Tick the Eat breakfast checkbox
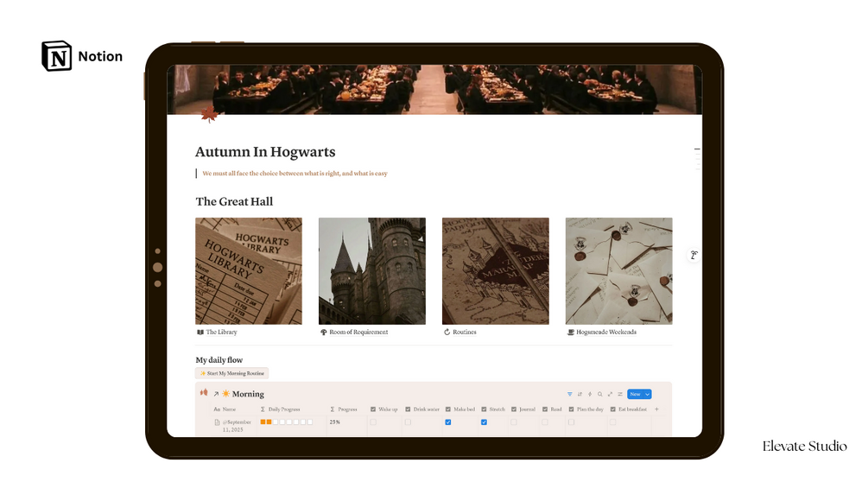 pos(613,422)
